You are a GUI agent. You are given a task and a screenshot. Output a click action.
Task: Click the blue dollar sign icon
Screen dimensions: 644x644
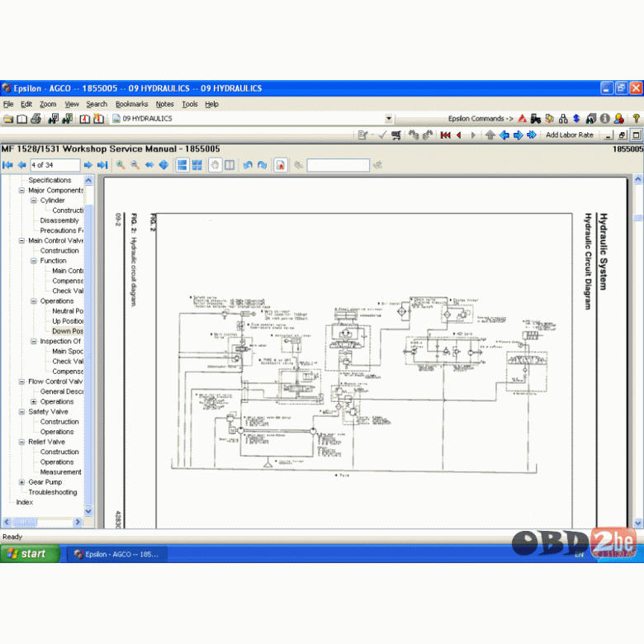(576, 119)
